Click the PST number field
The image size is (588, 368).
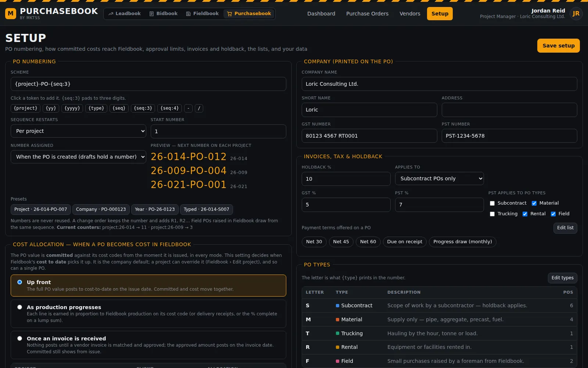click(x=509, y=136)
